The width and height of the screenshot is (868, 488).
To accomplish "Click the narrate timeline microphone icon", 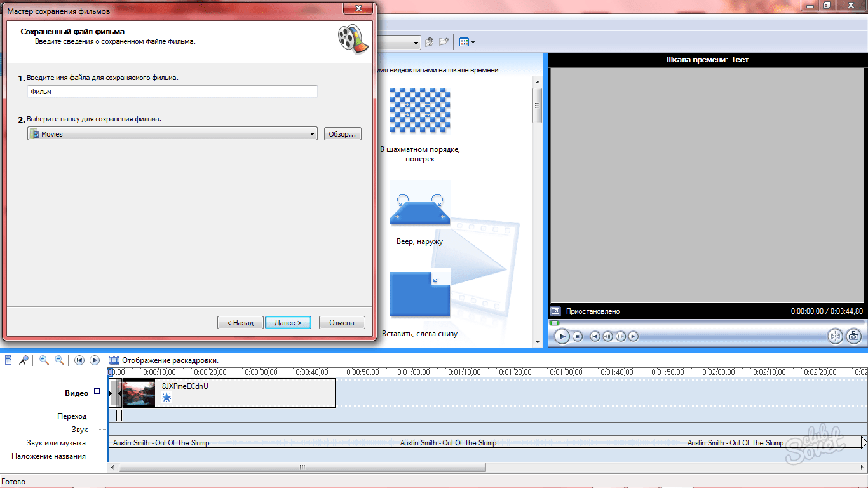I will pos(24,360).
